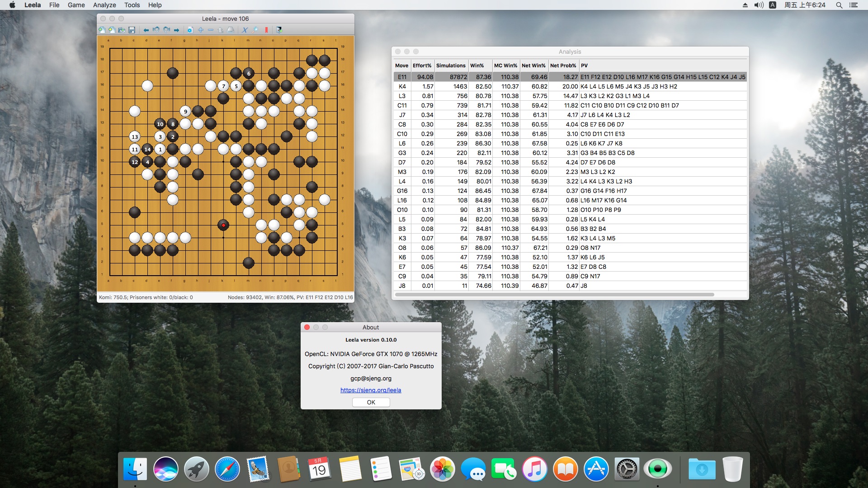Open the Leela application menu
Viewport: 868px width, 488px height.
coord(33,5)
